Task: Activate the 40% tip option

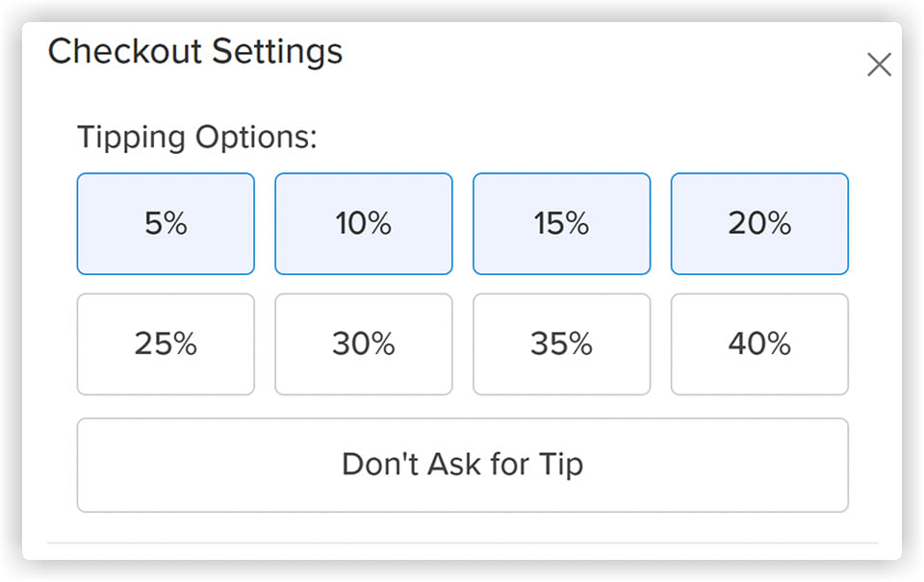Action: pos(759,344)
